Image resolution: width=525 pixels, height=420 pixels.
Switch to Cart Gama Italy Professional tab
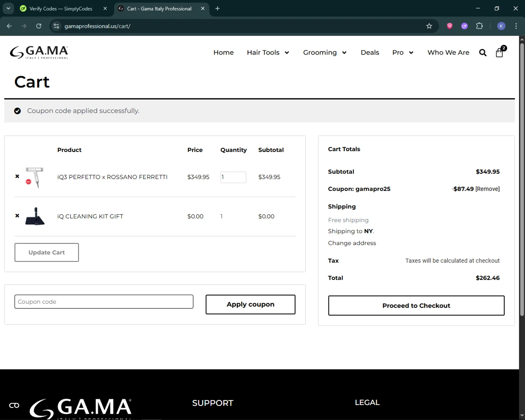coord(159,8)
